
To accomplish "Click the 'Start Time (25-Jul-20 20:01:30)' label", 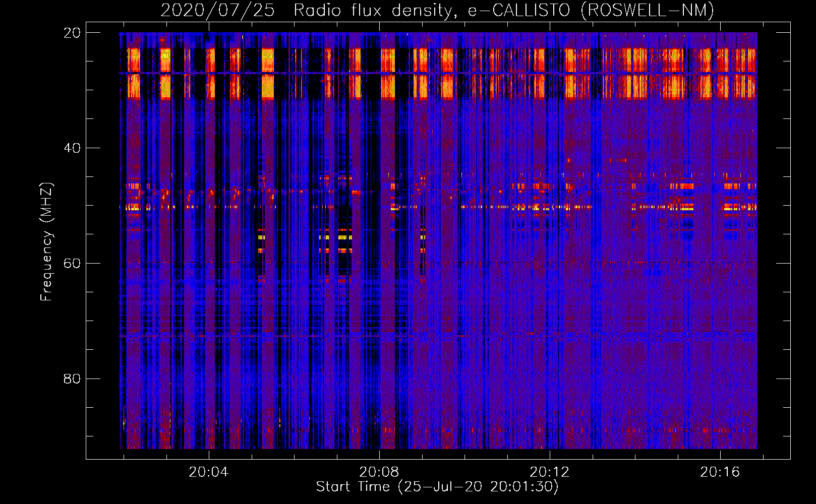I will coord(437,487).
